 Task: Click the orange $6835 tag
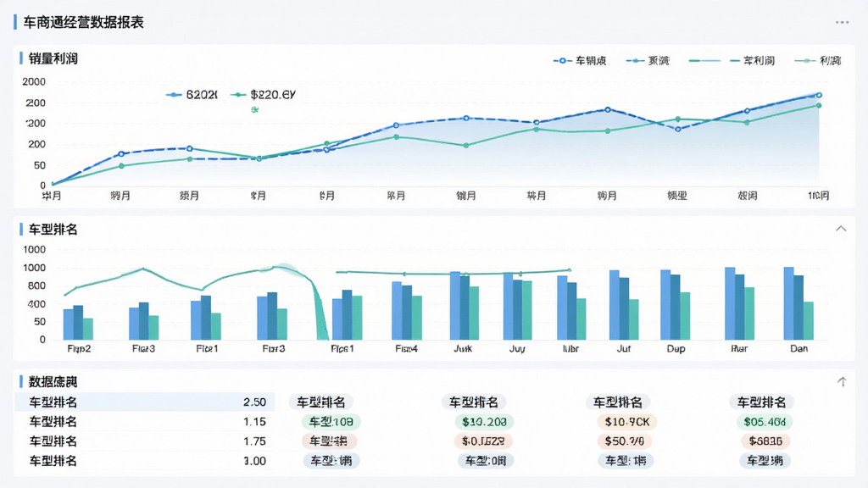pyautogui.click(x=765, y=441)
